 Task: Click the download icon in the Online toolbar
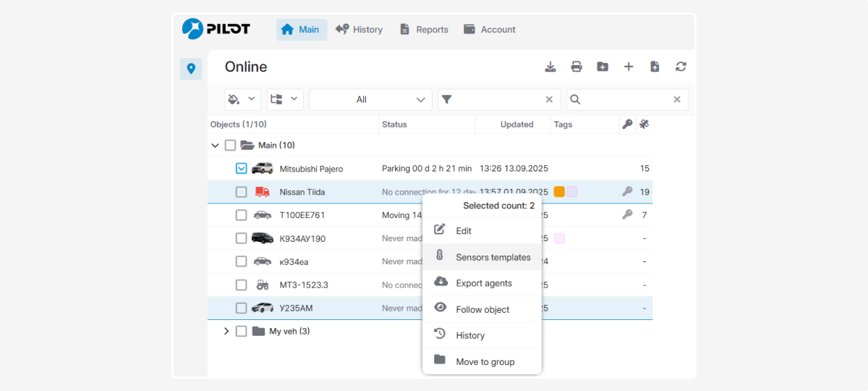(550, 67)
